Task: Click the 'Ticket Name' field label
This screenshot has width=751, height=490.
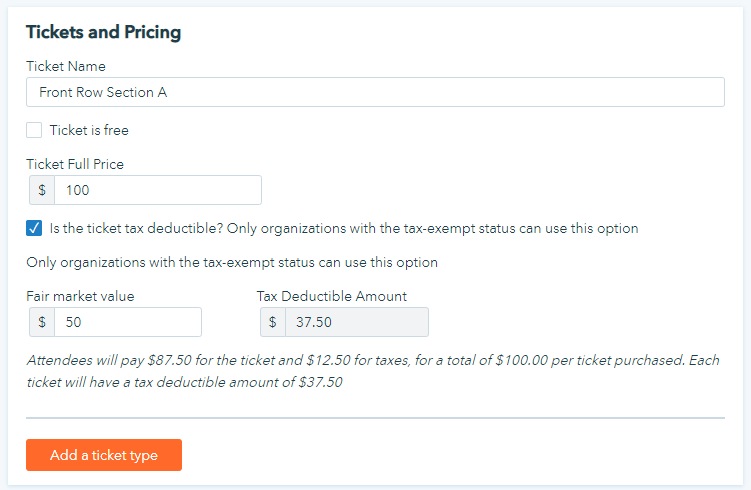Action: tap(66, 66)
